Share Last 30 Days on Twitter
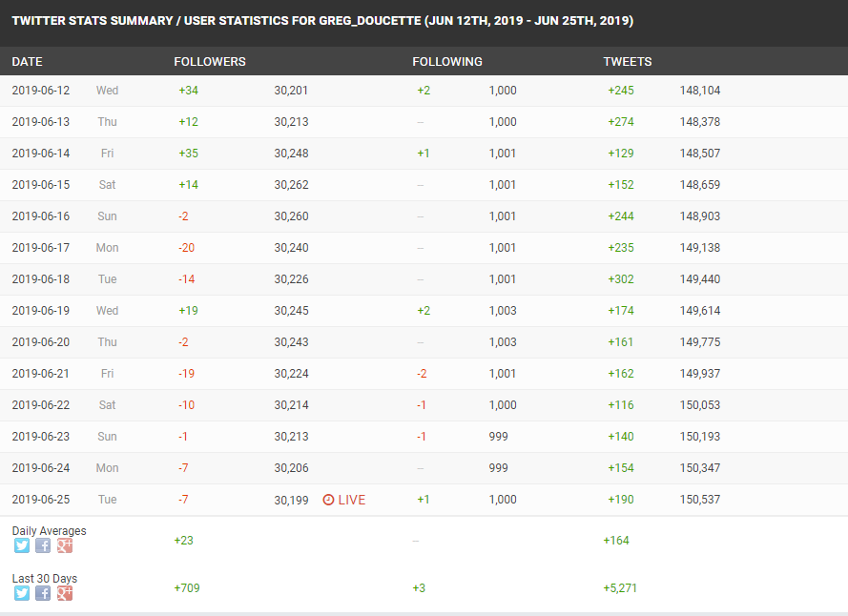 [x=22, y=593]
